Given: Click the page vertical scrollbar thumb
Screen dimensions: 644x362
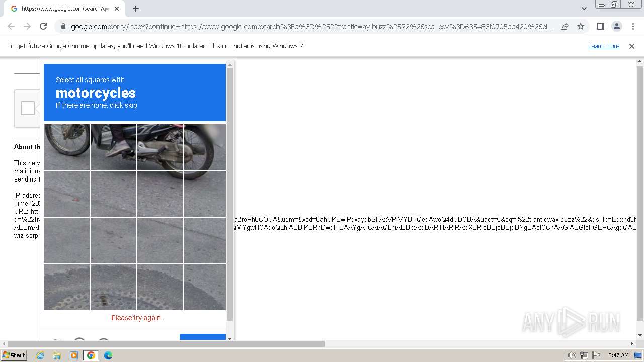Looking at the screenshot, I should pyautogui.click(x=640, y=193).
